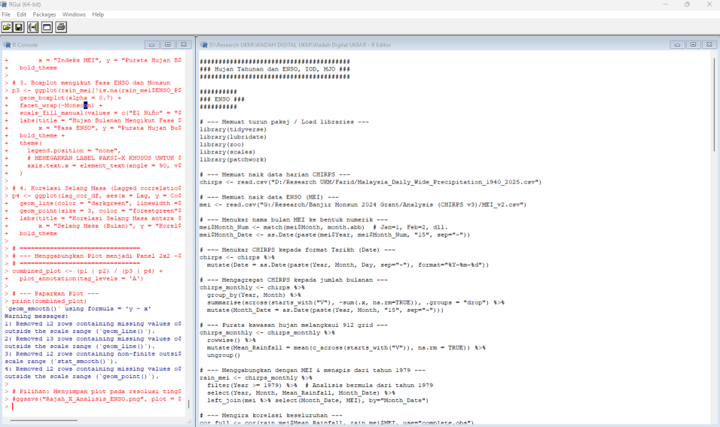Click the R Console input prompt line
This screenshot has width=720, height=427.
[x=94, y=406]
